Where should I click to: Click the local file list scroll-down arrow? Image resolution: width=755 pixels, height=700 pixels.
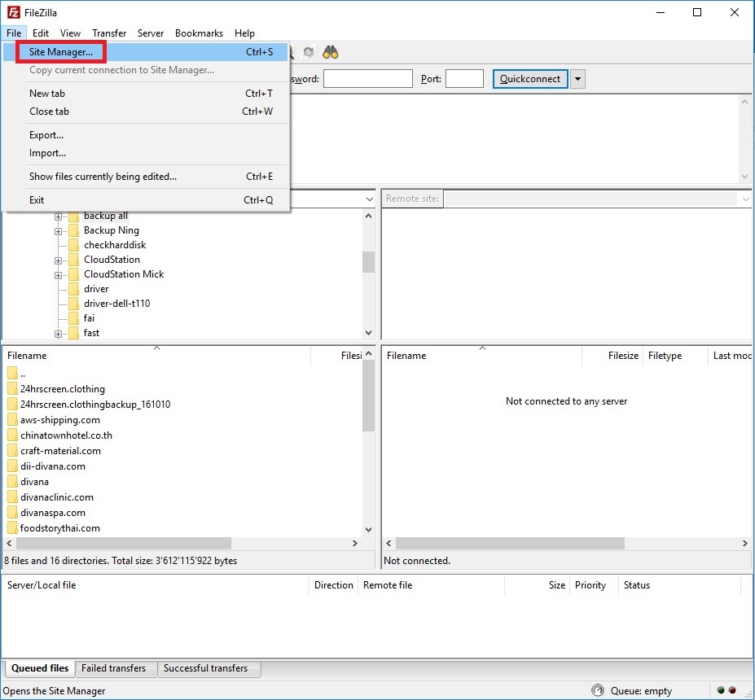(368, 530)
